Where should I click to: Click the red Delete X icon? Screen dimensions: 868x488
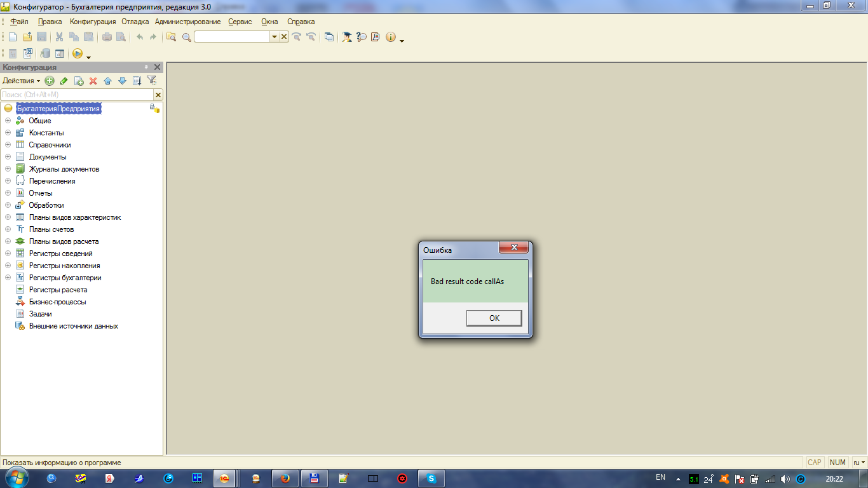tap(93, 81)
